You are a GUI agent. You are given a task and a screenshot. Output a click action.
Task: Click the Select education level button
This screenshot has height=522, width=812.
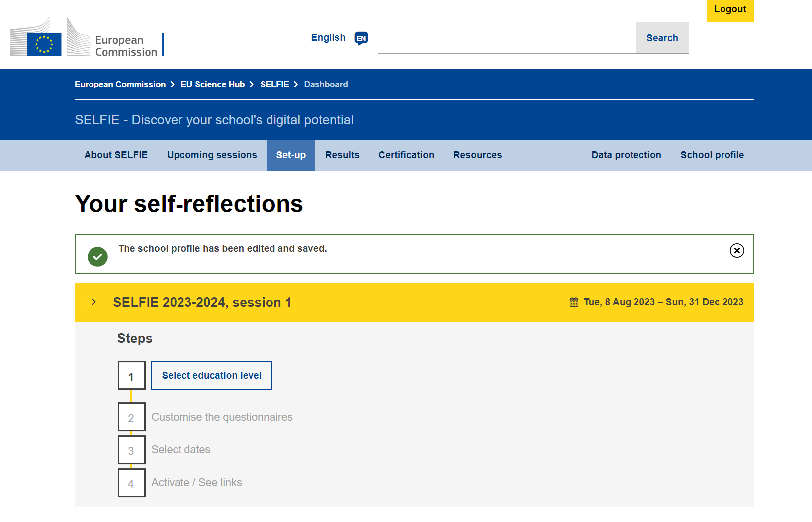[x=211, y=376]
